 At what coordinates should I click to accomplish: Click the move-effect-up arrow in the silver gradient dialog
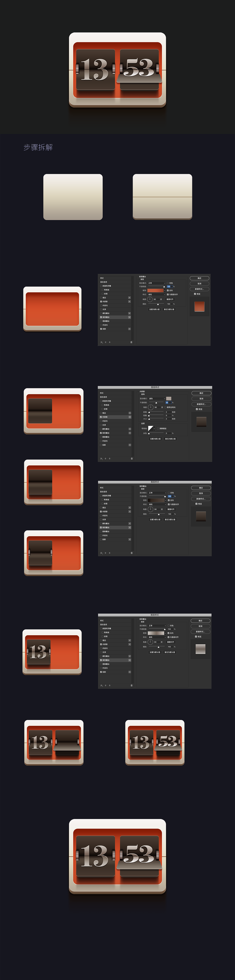(106, 685)
